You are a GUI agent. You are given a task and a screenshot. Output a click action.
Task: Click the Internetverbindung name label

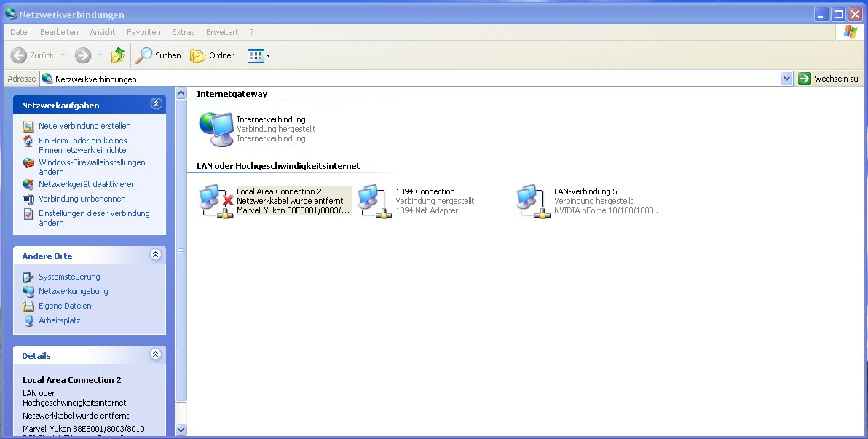[x=271, y=119]
